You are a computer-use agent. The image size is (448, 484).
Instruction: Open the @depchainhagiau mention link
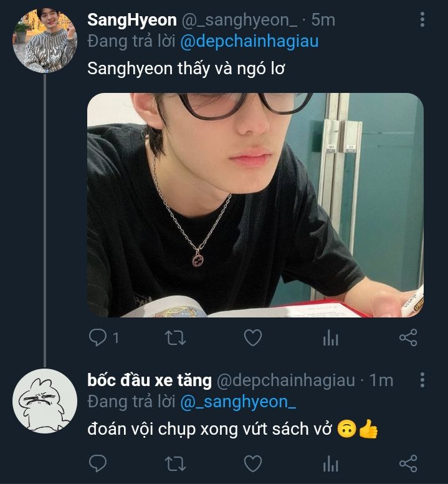coord(249,42)
